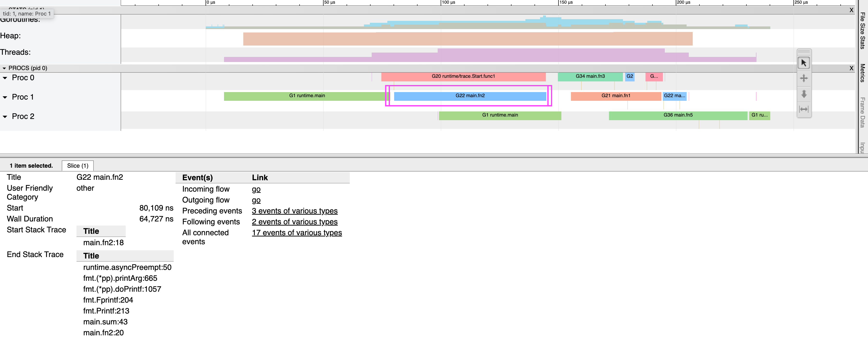Select the arrow selection tool
This screenshot has width=868, height=345.
pos(804,63)
